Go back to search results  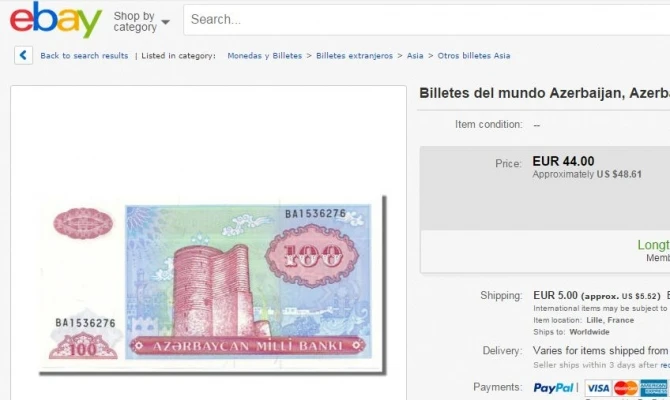(x=84, y=56)
